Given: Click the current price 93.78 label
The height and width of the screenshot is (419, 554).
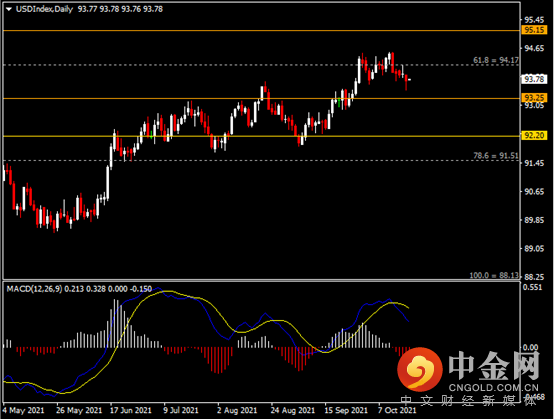Looking at the screenshot, I should [534, 79].
